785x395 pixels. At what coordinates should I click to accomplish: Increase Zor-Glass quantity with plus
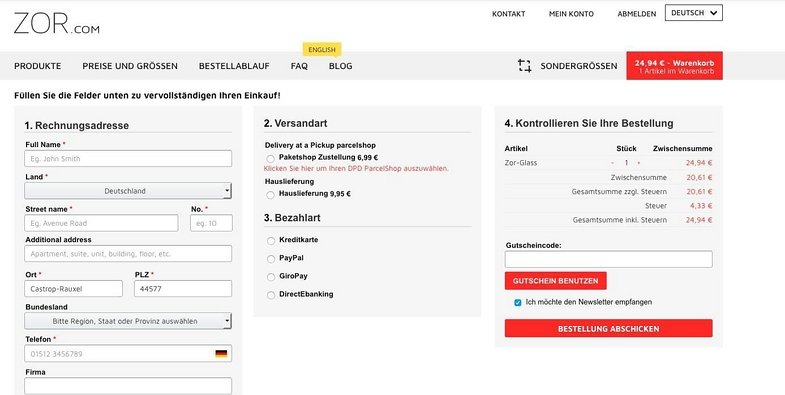638,163
